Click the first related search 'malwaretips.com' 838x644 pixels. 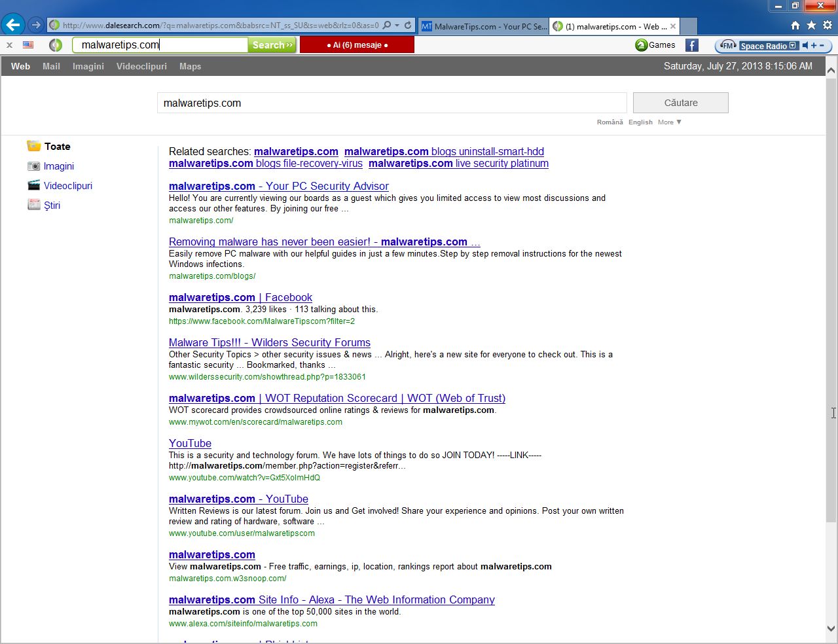pos(296,152)
